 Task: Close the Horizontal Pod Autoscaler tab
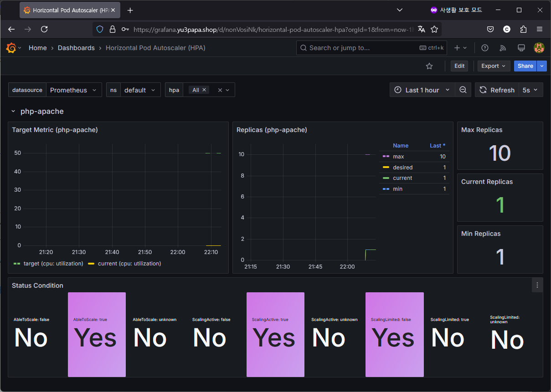113,10
